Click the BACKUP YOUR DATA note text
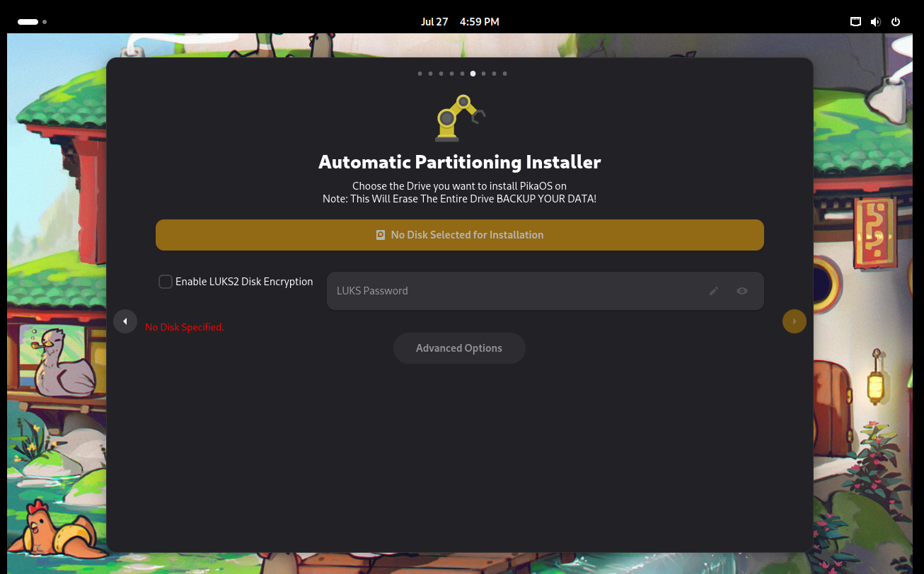924x574 pixels. pyautogui.click(x=460, y=199)
